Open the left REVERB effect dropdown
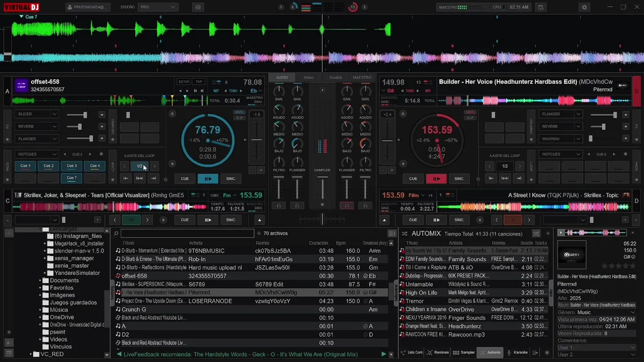 [x=37, y=126]
